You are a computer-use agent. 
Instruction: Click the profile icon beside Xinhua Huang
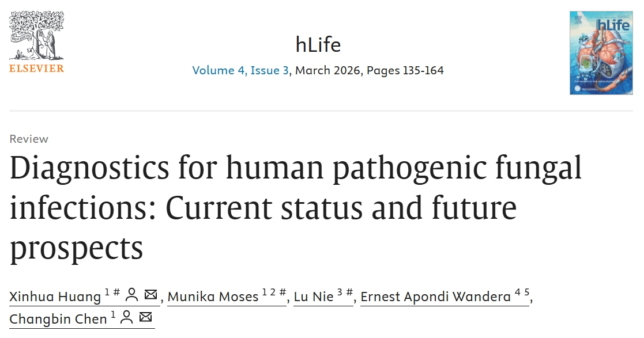pyautogui.click(x=131, y=295)
